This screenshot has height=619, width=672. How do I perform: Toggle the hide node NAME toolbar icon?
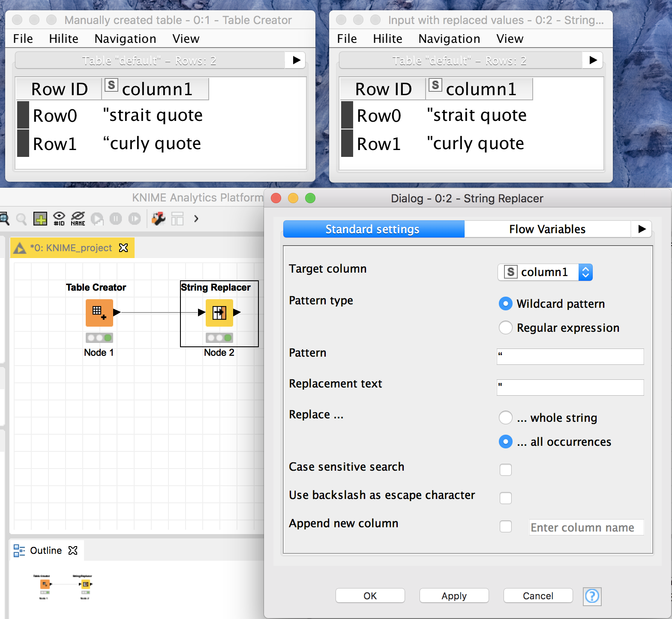click(78, 219)
